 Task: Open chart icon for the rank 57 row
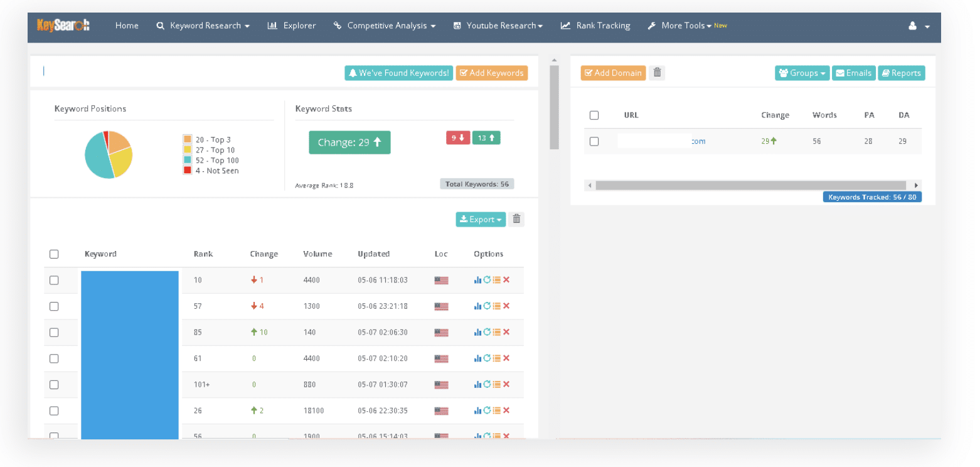(477, 306)
